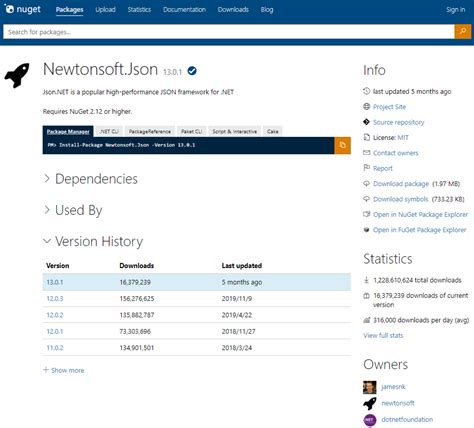This screenshot has height=428, width=474.
Task: Open version 12.0.2 link
Action: pyautogui.click(x=55, y=315)
